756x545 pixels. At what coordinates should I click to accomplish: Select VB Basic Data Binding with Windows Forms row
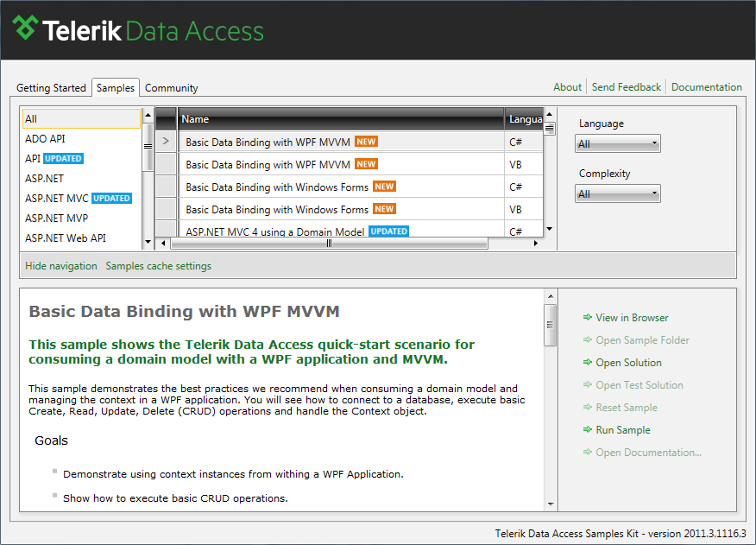[350, 209]
